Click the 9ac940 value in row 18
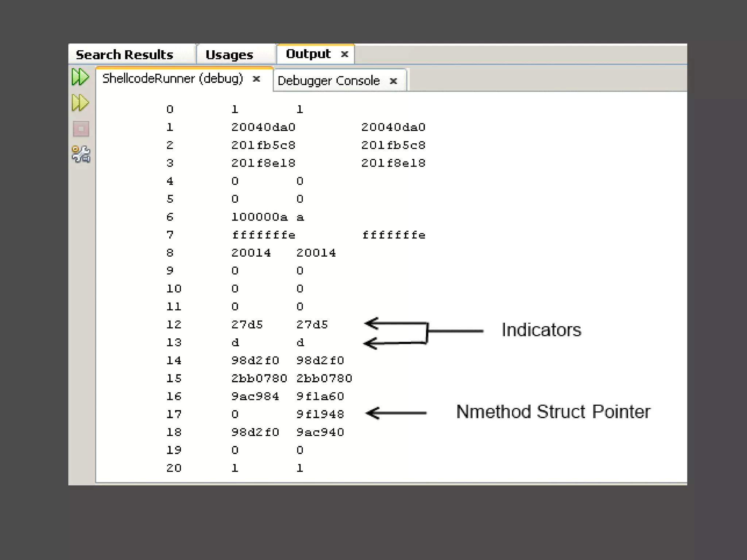The image size is (747, 560). pos(320,432)
